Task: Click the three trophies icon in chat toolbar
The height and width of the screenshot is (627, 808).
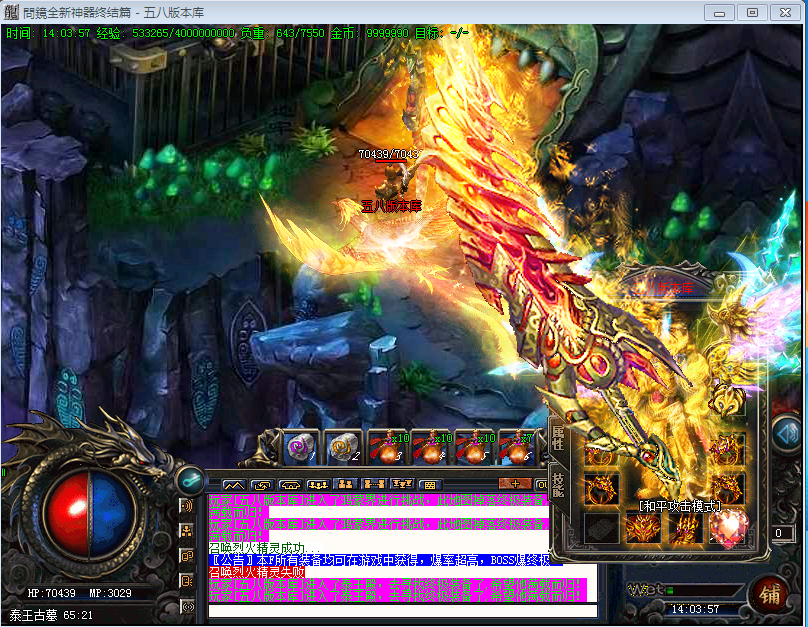Action: coord(402,484)
